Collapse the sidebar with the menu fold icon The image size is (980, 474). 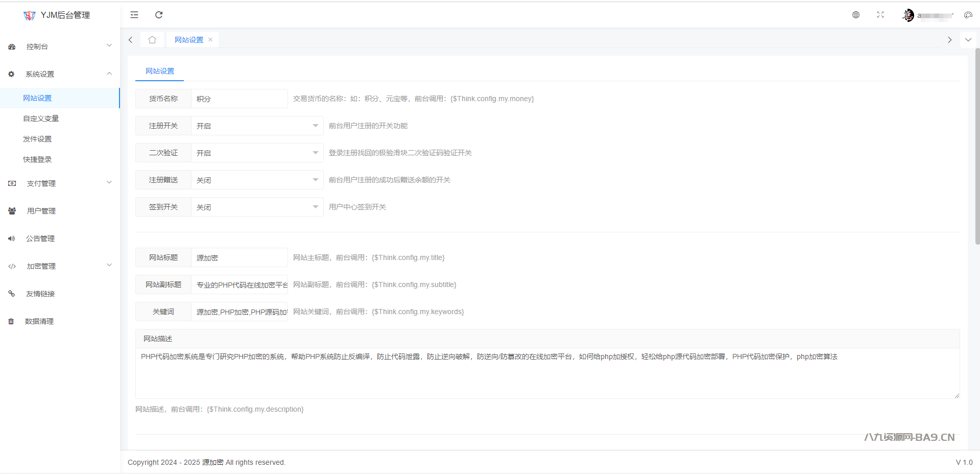134,15
